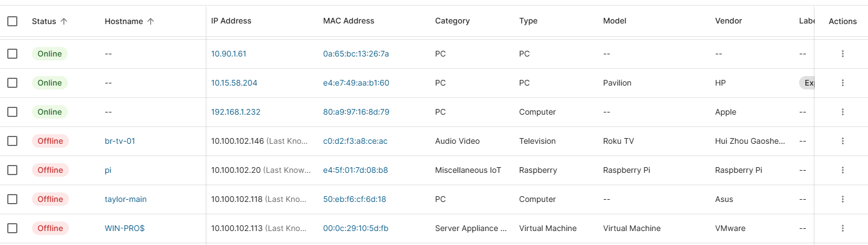868x245 pixels.
Task: Click the Offline status badge for pi
Action: point(50,170)
